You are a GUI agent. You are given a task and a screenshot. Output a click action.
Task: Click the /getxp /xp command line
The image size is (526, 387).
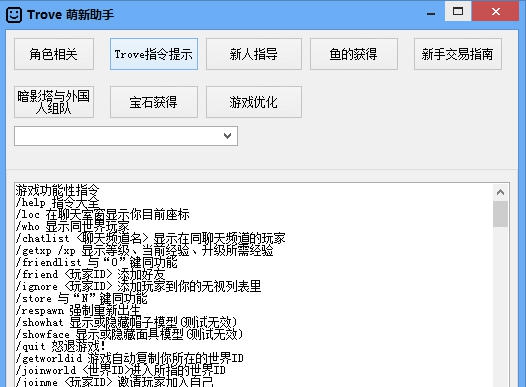tap(144, 251)
